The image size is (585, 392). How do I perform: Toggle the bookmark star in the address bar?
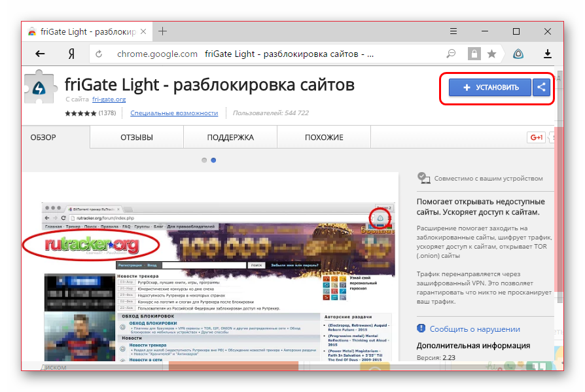pyautogui.click(x=493, y=54)
